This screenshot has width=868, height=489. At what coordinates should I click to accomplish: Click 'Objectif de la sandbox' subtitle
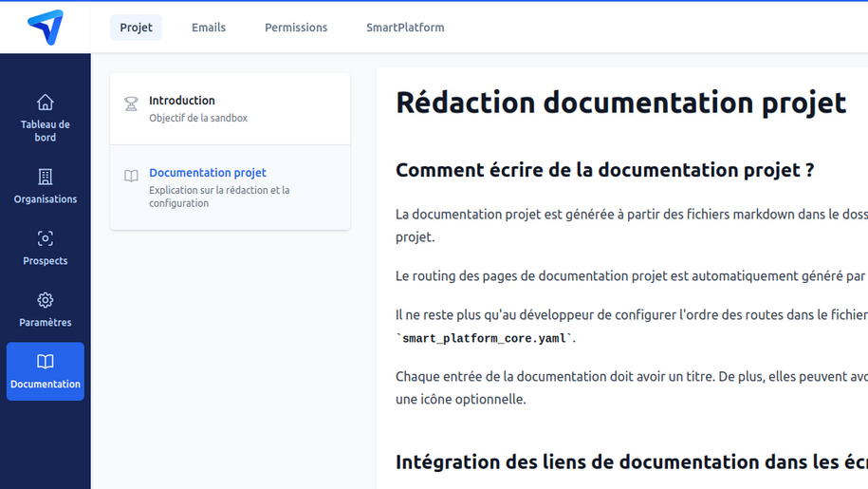[x=198, y=118]
